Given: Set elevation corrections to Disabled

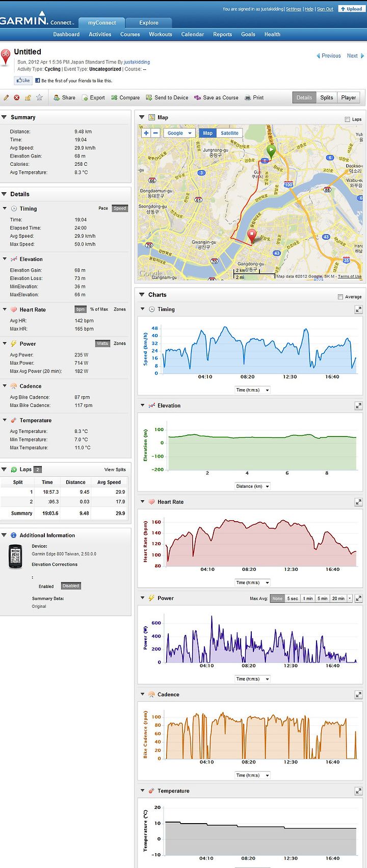Looking at the screenshot, I should (71, 585).
